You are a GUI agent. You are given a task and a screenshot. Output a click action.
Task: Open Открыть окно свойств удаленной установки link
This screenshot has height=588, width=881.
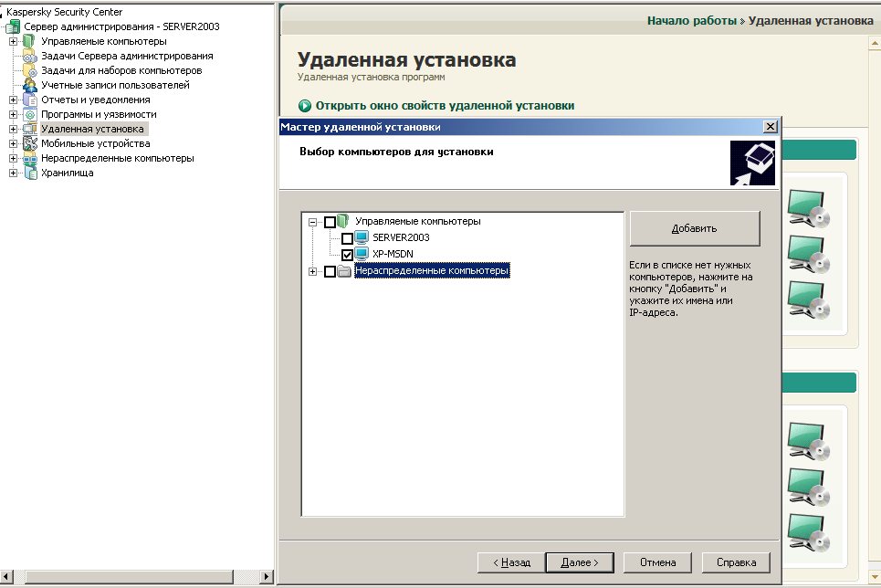click(445, 106)
